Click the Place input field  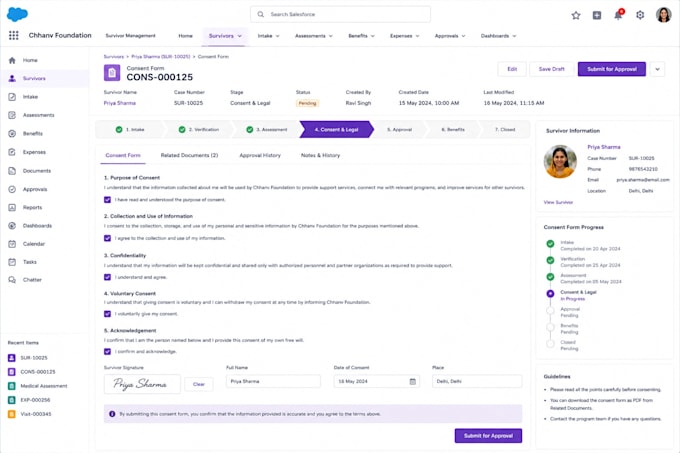click(x=477, y=381)
